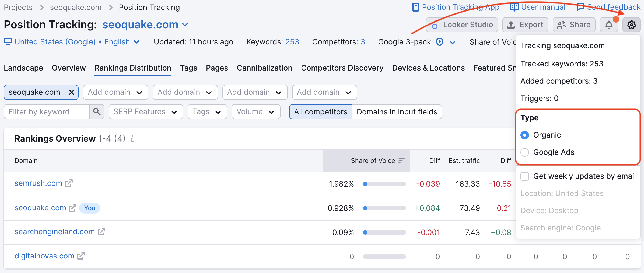Click the You badge beside seoquake.com
Screen dimensions: 644x273
(90, 208)
